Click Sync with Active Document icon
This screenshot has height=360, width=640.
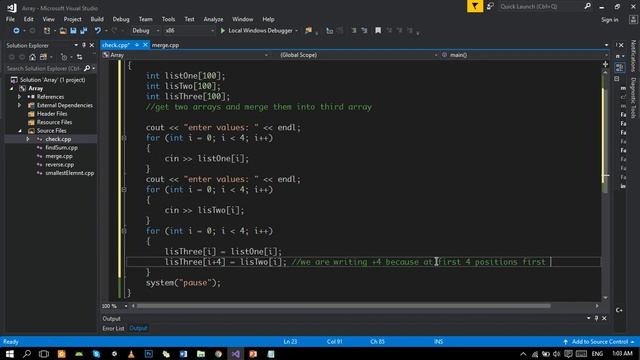[79, 57]
